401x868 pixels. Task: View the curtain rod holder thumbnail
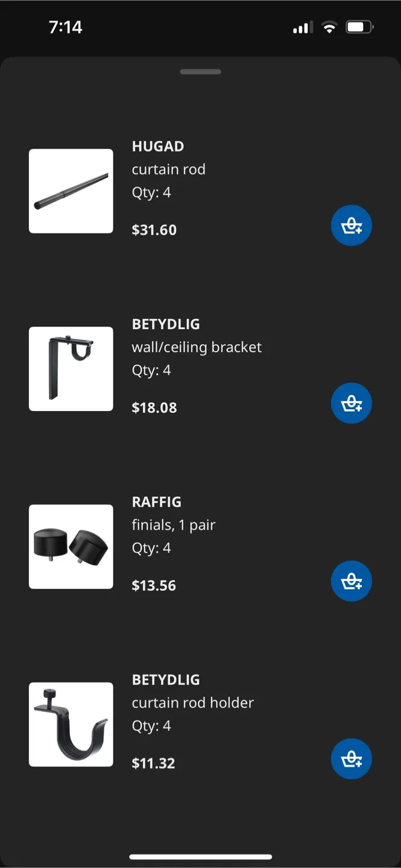click(71, 725)
